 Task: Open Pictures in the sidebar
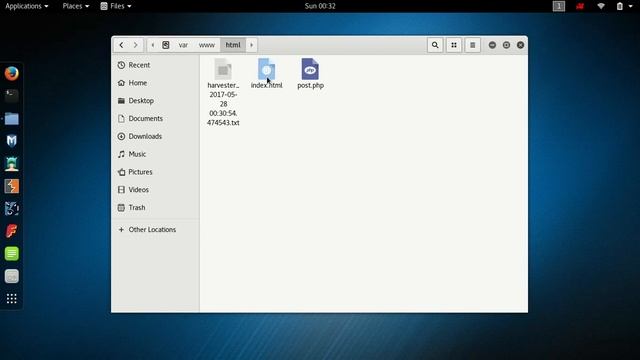pos(155,172)
